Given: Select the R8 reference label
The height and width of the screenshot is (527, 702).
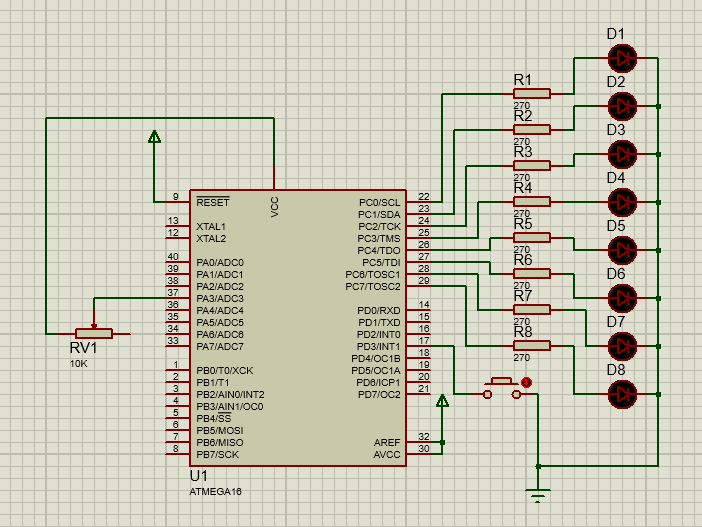Looking at the screenshot, I should (x=523, y=332).
